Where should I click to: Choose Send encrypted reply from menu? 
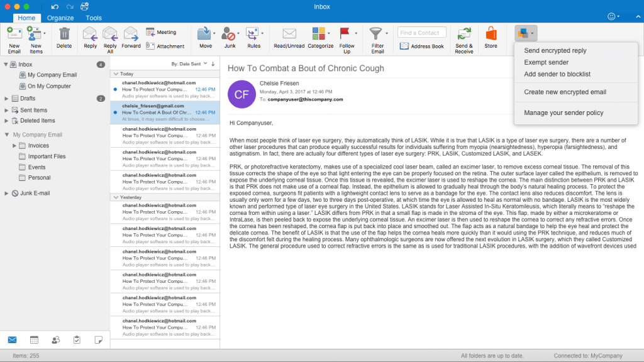[x=555, y=50]
